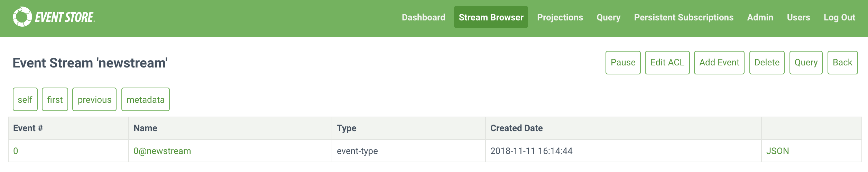The height and width of the screenshot is (172, 868).
Task: View the stream metadata
Action: 145,100
